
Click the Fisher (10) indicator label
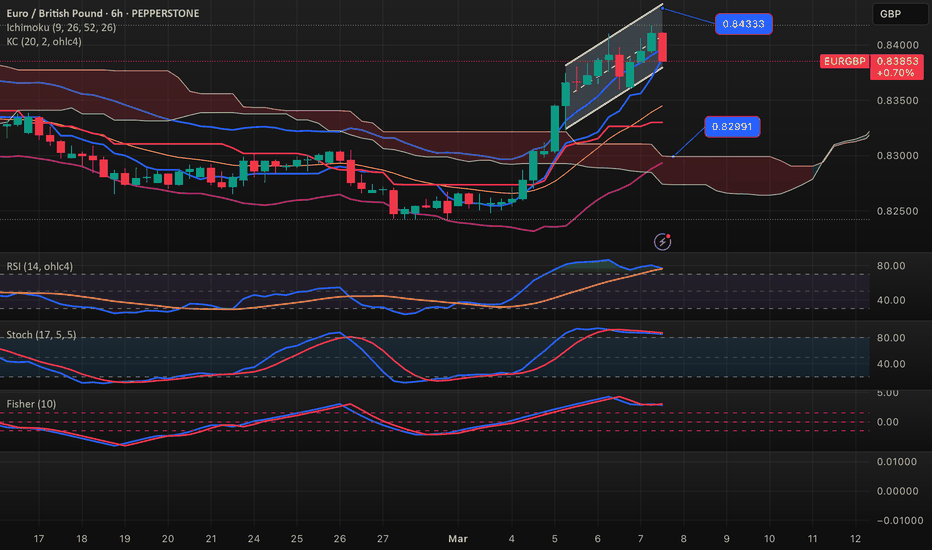click(x=32, y=404)
